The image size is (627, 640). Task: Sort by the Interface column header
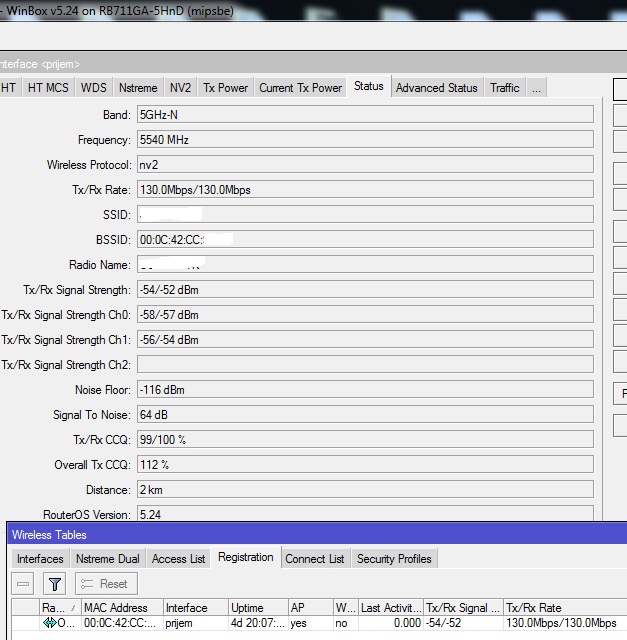196,607
